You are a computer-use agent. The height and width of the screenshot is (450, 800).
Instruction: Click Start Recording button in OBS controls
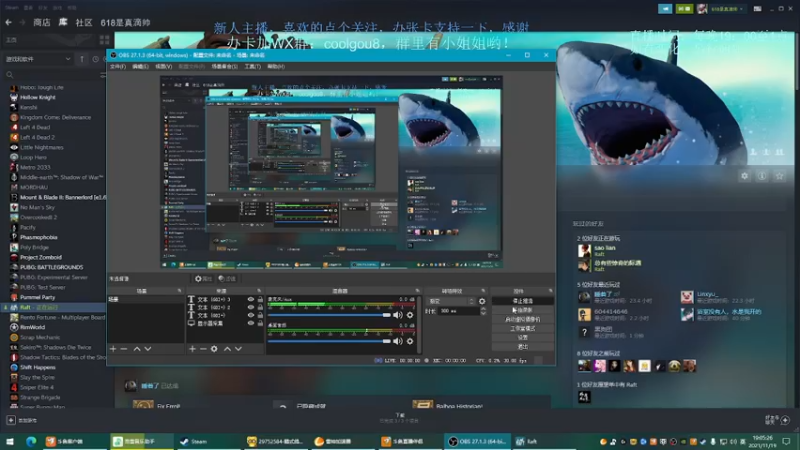(x=522, y=310)
